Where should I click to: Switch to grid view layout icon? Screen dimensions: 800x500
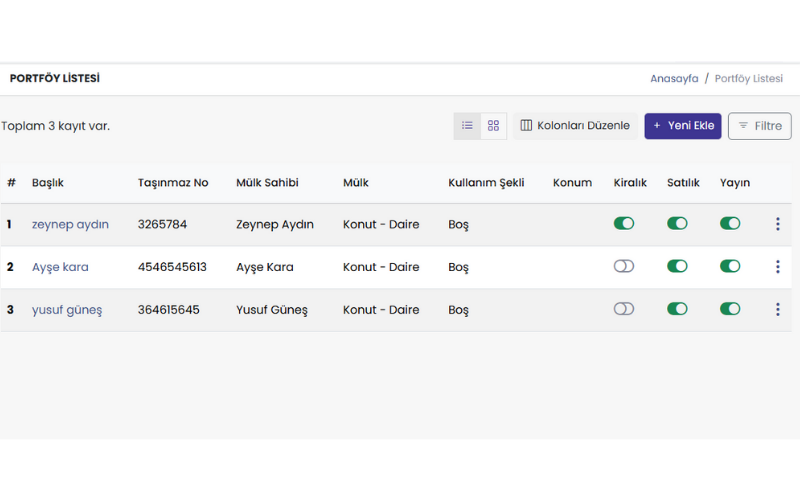[493, 126]
